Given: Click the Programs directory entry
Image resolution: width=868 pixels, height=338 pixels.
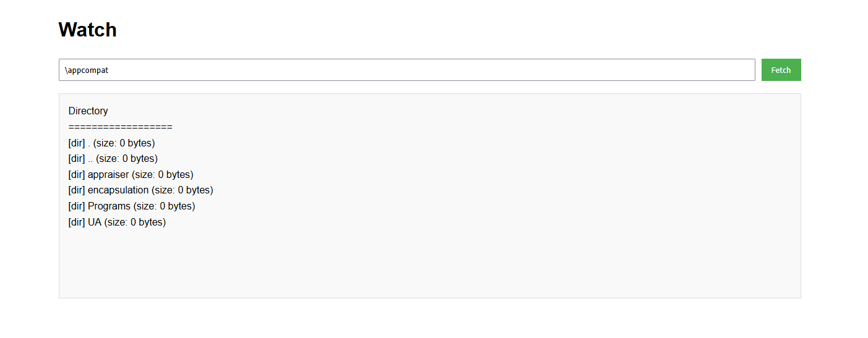Looking at the screenshot, I should pyautogui.click(x=132, y=206).
